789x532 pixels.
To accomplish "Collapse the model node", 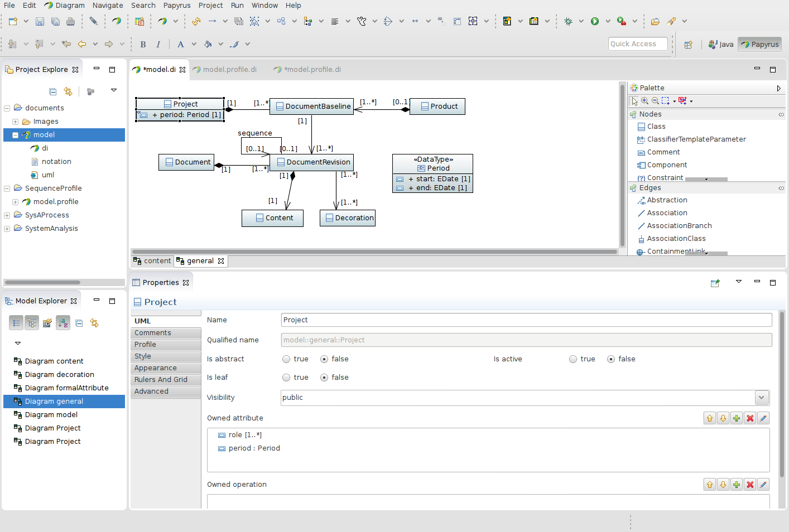I will coord(16,135).
